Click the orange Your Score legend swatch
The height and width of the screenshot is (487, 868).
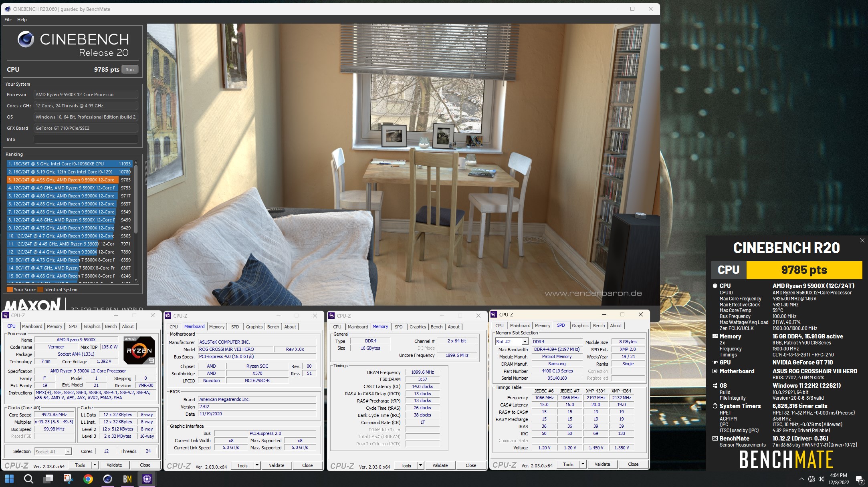[x=10, y=290]
